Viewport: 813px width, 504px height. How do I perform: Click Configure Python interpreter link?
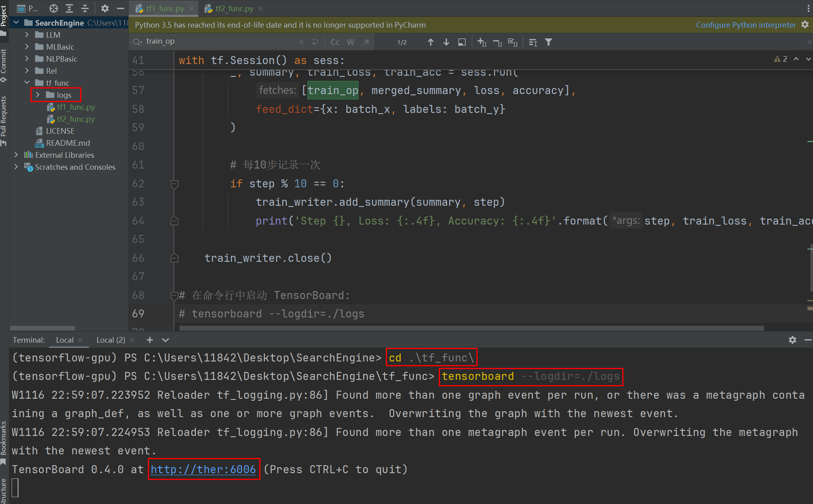pyautogui.click(x=746, y=25)
